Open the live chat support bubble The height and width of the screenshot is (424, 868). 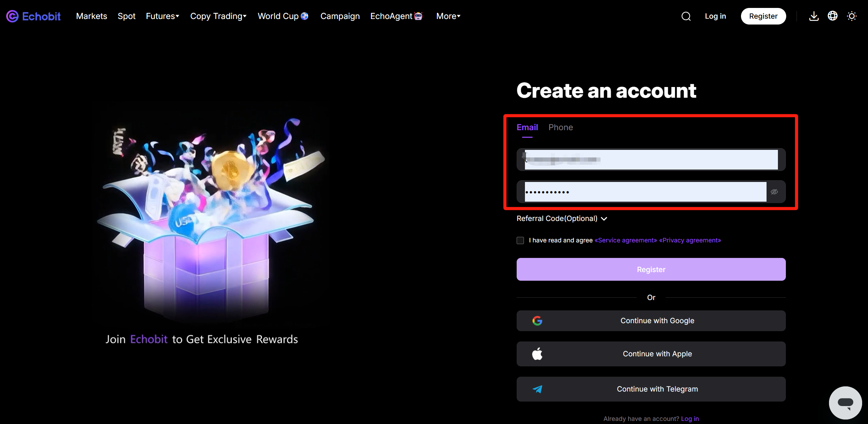[x=846, y=403]
